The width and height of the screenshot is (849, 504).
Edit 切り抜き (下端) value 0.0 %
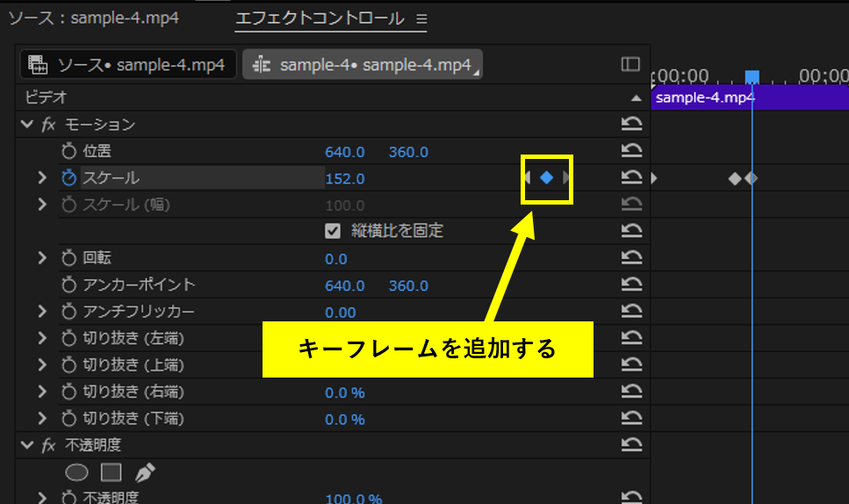345,420
